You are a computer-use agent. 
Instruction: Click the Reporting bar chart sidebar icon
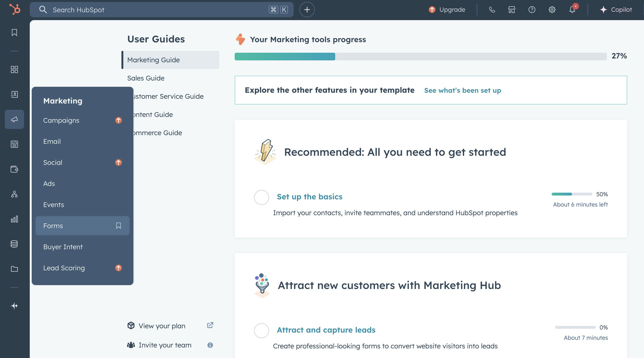(x=14, y=219)
